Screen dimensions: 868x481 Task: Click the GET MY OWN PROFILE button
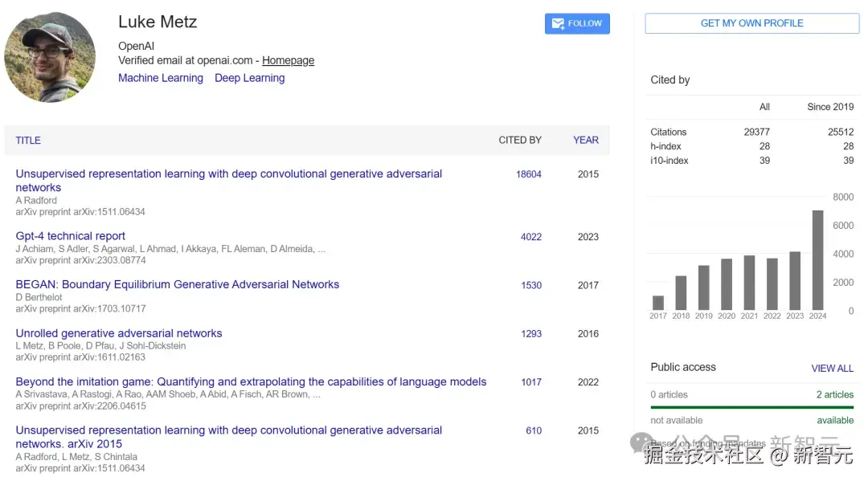pyautogui.click(x=751, y=23)
